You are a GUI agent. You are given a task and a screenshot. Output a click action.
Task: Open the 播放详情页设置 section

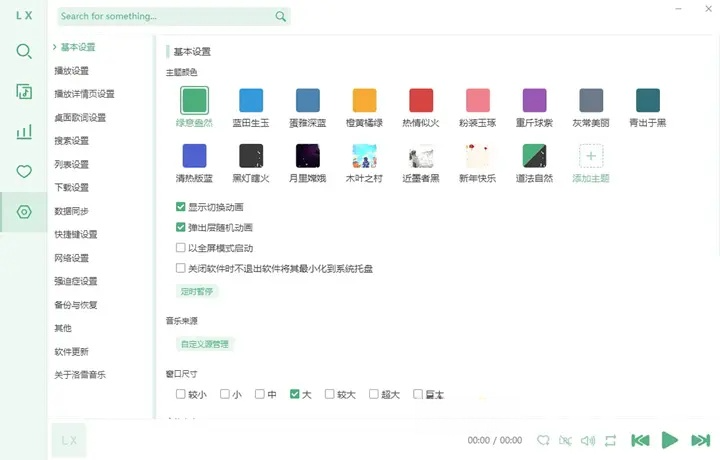tap(84, 94)
